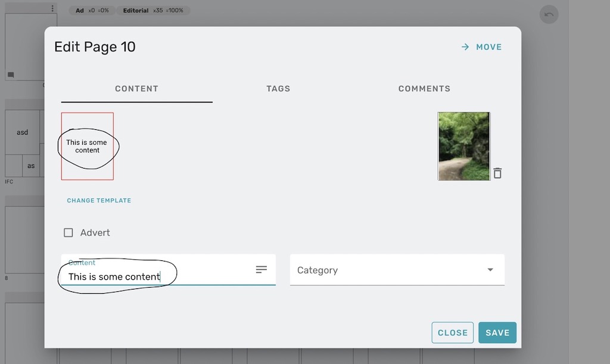The height and width of the screenshot is (364, 610).
Task: Click inside the Content text field
Action: pyautogui.click(x=149, y=276)
